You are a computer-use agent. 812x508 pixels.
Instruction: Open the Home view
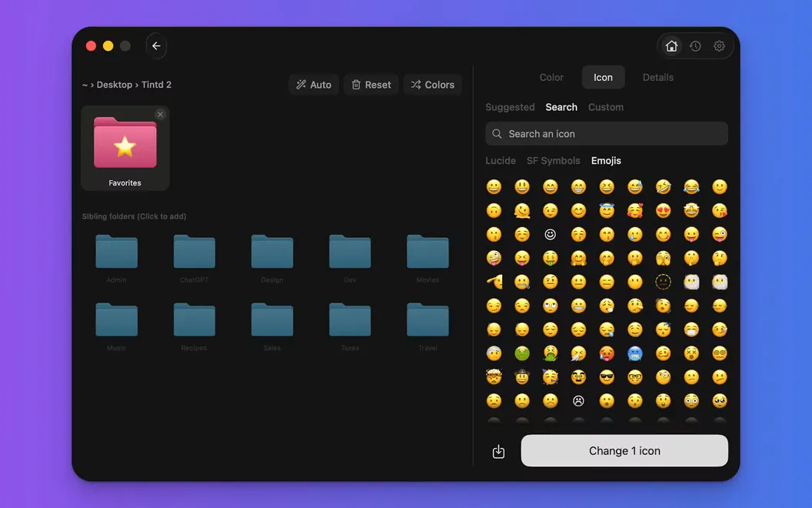click(671, 46)
